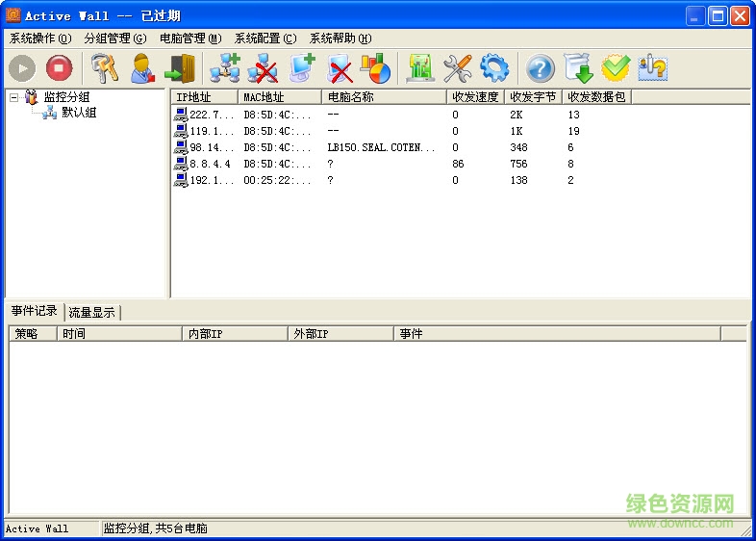Click the exit door toolbar icon
Image resolution: width=756 pixels, height=541 pixels.
(180, 68)
